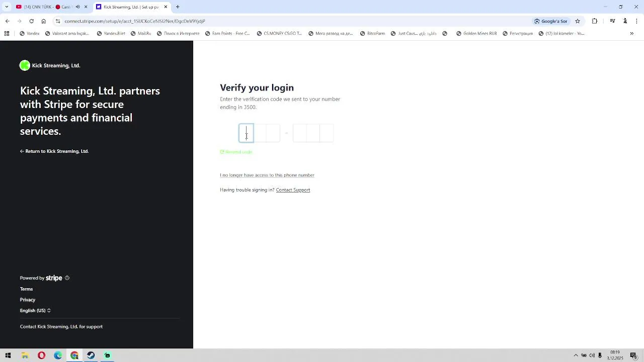Focus the third verification code box

pyautogui.click(x=273, y=133)
